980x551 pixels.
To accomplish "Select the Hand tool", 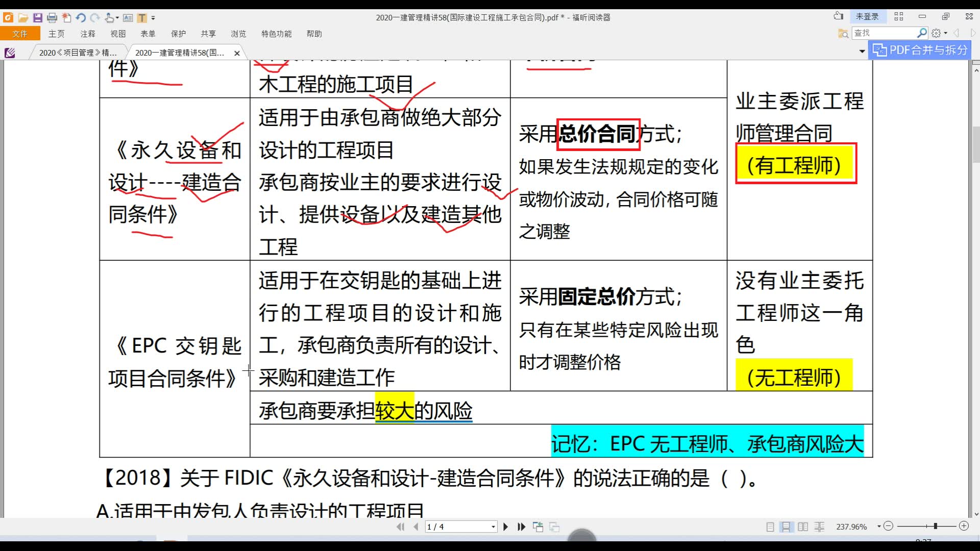I will click(x=109, y=17).
